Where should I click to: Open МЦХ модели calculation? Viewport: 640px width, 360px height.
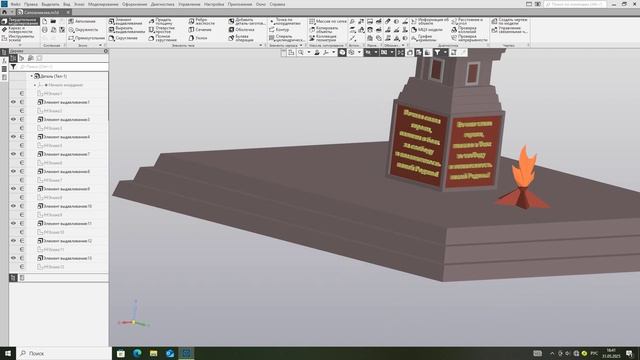pyautogui.click(x=427, y=30)
